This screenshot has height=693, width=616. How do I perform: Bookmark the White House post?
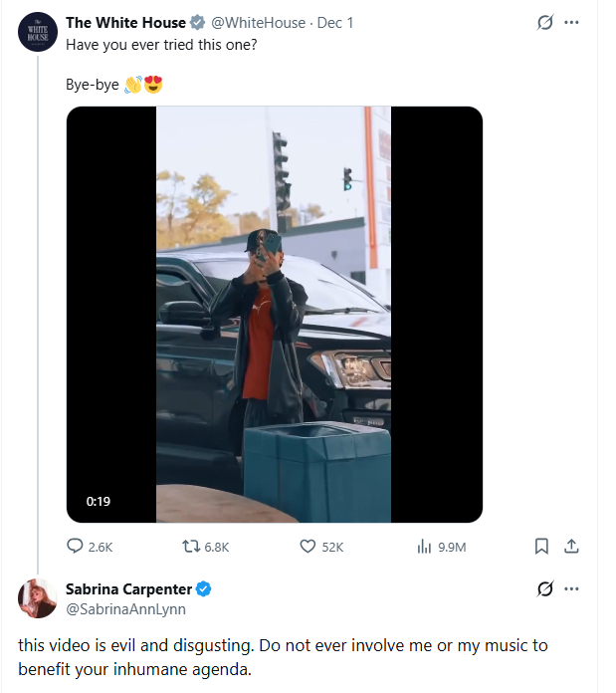tap(541, 546)
